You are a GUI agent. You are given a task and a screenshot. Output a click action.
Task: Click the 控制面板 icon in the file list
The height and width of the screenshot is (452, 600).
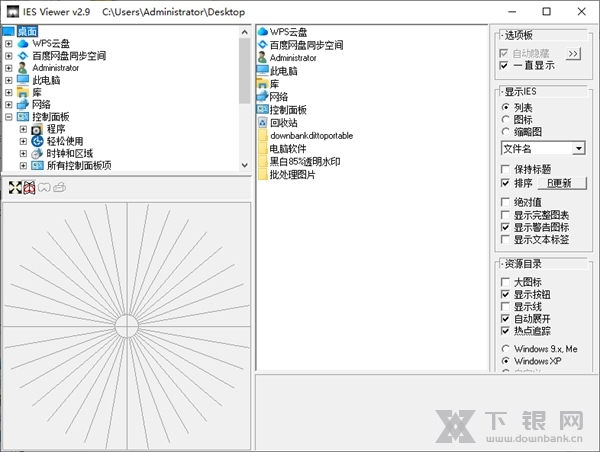[x=262, y=109]
